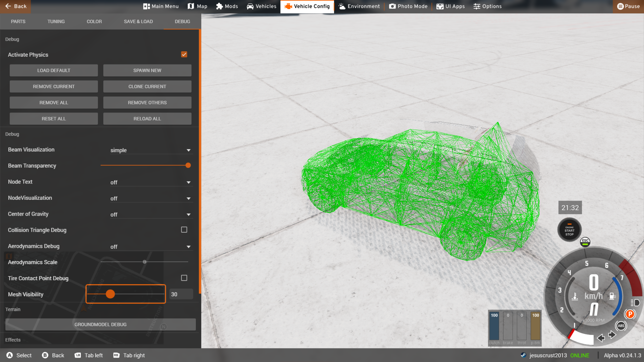The width and height of the screenshot is (644, 362).
Task: Uncheck the Activate Physics checkbox
Action: click(184, 55)
